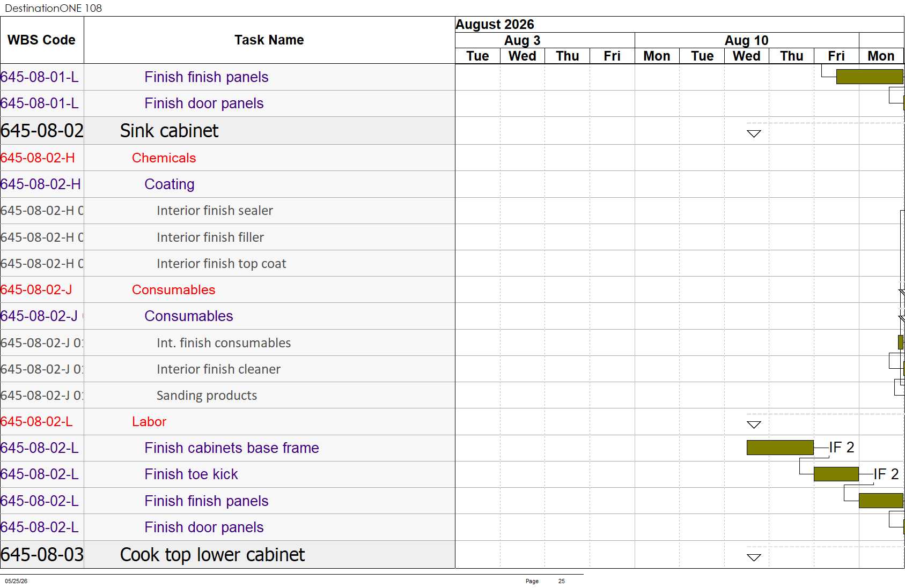Click the DestinationONE 108 project title
The image size is (905, 588).
click(x=53, y=8)
